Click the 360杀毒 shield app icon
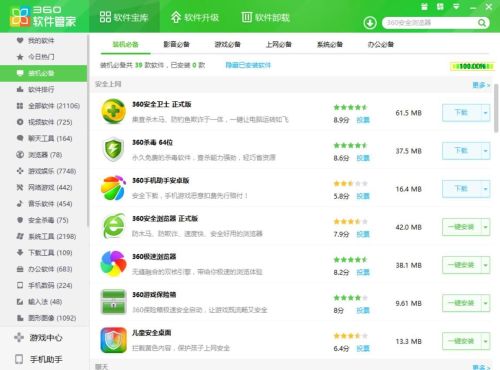The width and height of the screenshot is (500, 370). click(113, 149)
